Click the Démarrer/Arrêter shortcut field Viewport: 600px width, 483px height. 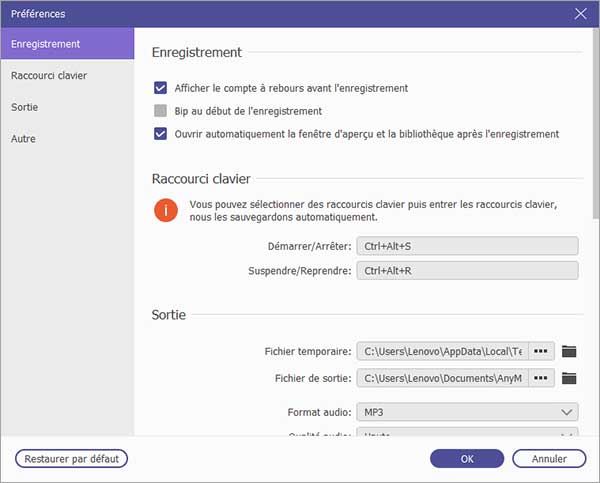[468, 245]
